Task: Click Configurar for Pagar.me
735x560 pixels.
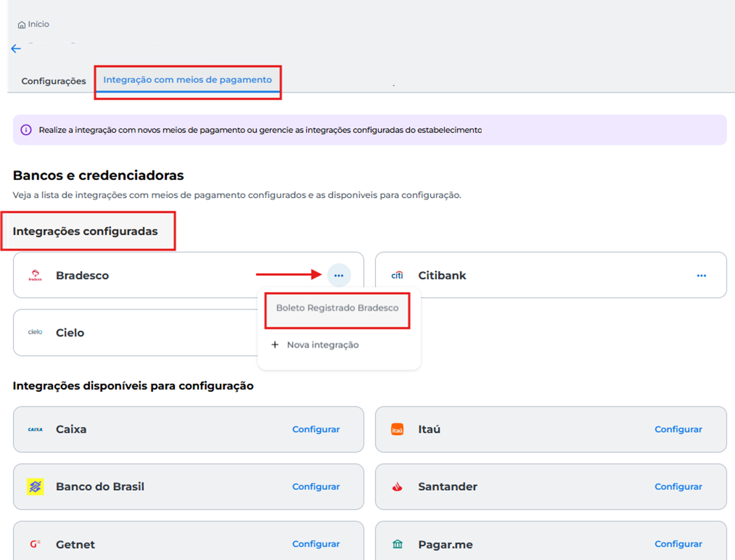Action: point(678,544)
